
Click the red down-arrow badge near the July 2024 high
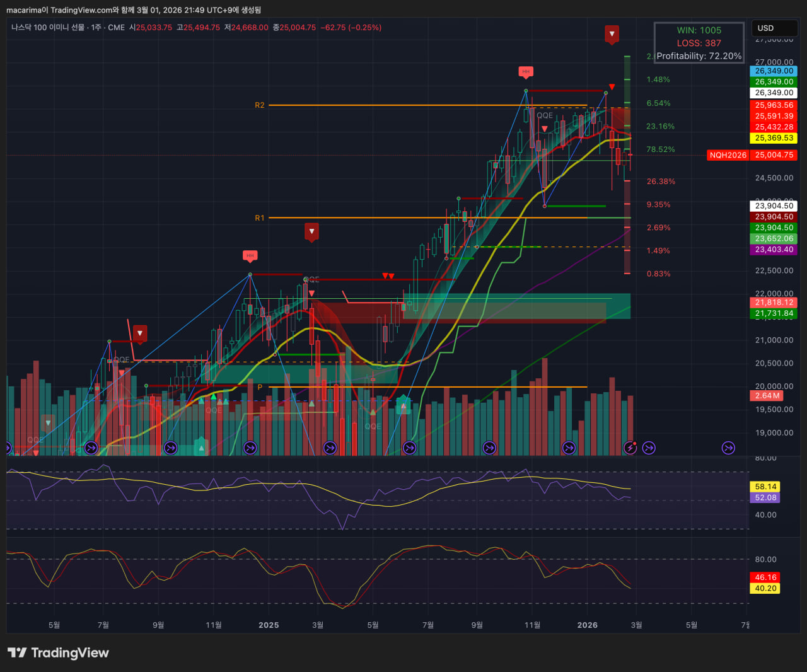[140, 333]
